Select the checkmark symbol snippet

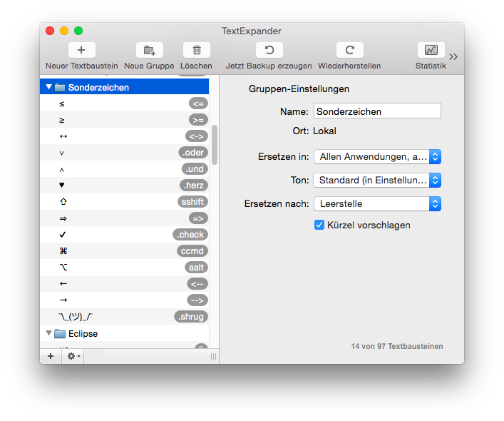[x=124, y=235]
